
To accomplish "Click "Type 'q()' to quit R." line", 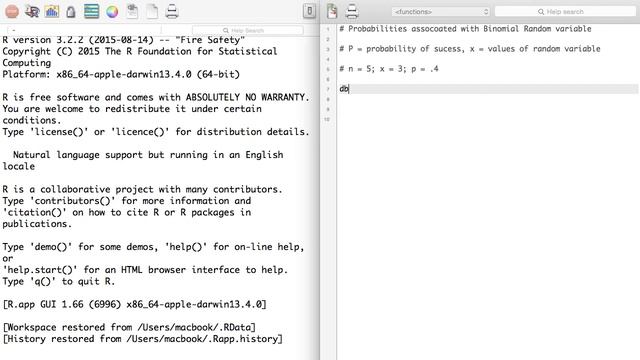I will (x=59, y=281).
